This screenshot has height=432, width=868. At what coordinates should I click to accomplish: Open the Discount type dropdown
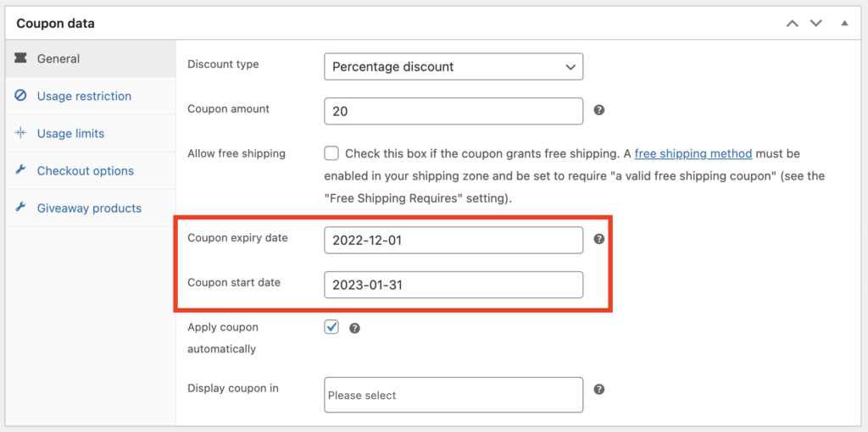453,66
